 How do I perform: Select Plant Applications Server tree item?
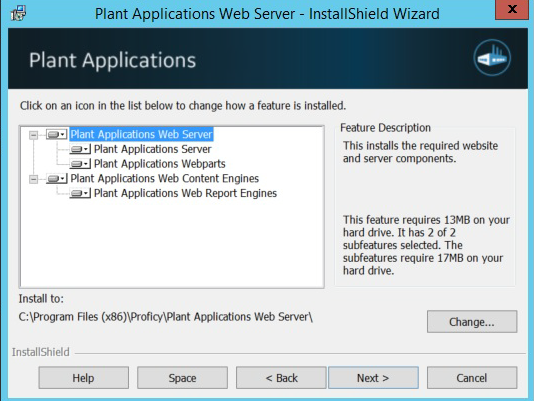[x=153, y=149]
